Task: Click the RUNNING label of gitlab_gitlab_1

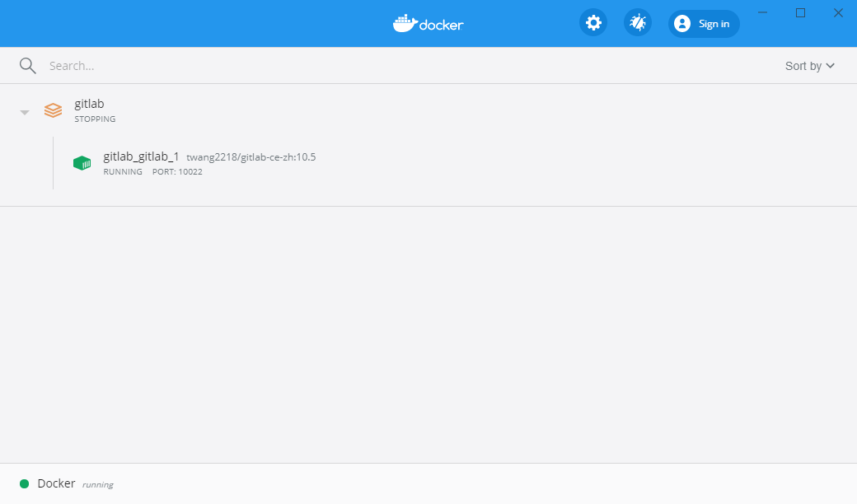Action: tap(123, 171)
